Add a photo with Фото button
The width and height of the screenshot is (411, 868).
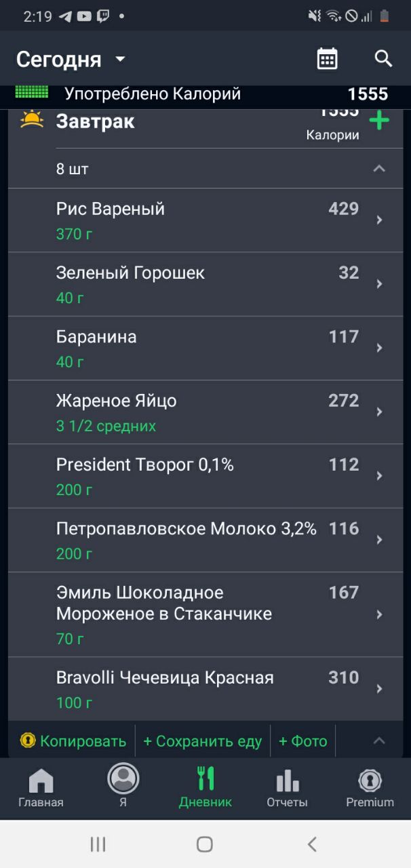point(302,741)
